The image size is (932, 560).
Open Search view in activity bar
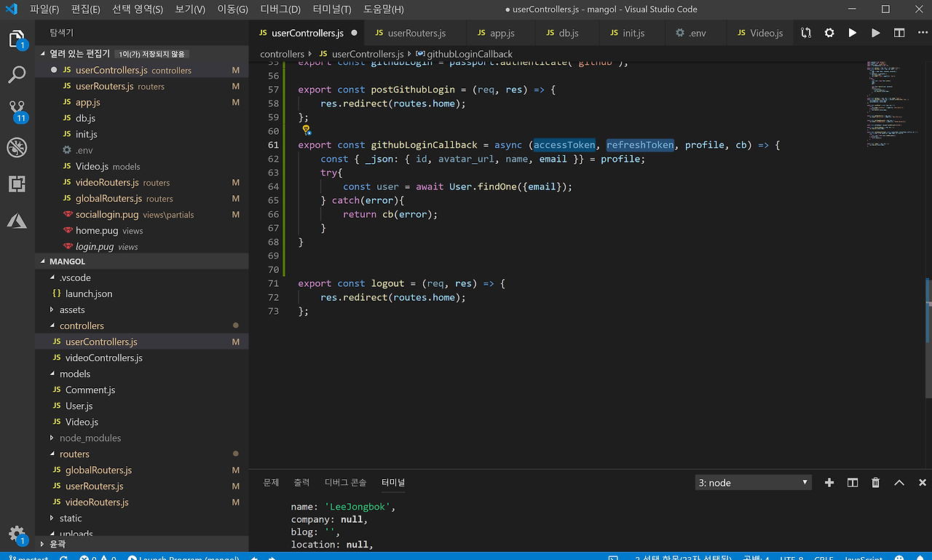tap(17, 74)
